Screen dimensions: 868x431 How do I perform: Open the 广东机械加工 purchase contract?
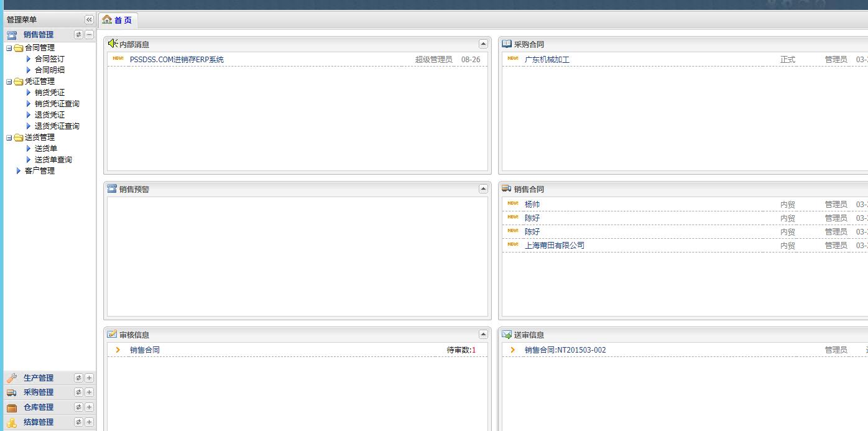tap(547, 60)
